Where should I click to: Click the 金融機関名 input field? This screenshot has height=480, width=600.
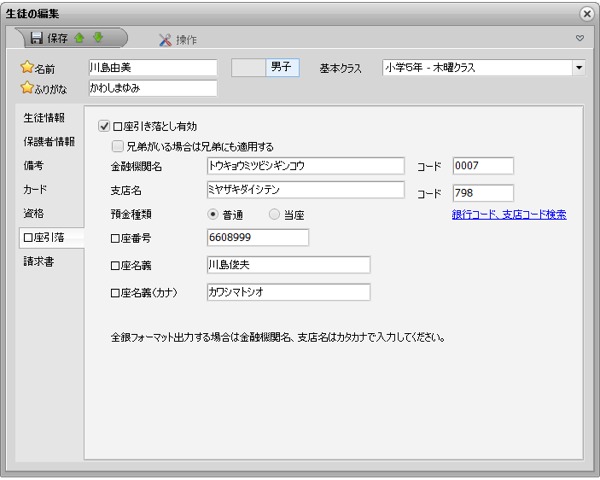pos(304,166)
